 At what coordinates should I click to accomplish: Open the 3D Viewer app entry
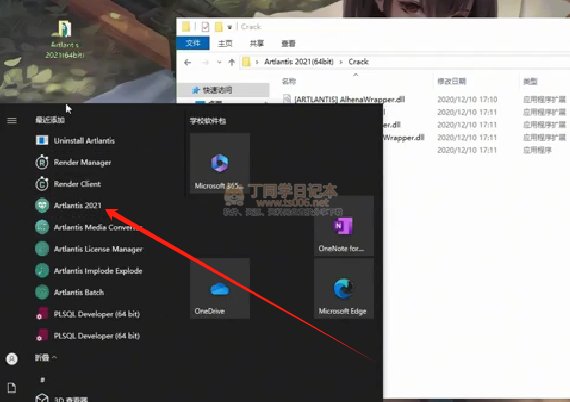(62, 398)
